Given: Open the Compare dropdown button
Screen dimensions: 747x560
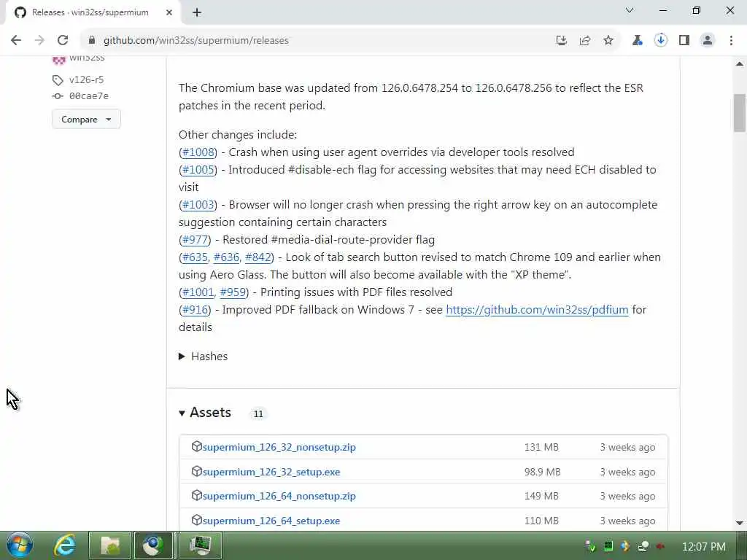Looking at the screenshot, I should [x=86, y=119].
